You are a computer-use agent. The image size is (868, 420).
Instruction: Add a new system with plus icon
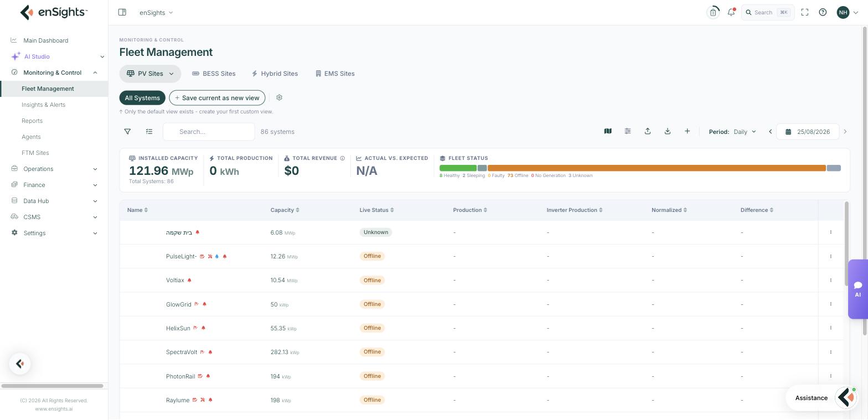click(688, 131)
